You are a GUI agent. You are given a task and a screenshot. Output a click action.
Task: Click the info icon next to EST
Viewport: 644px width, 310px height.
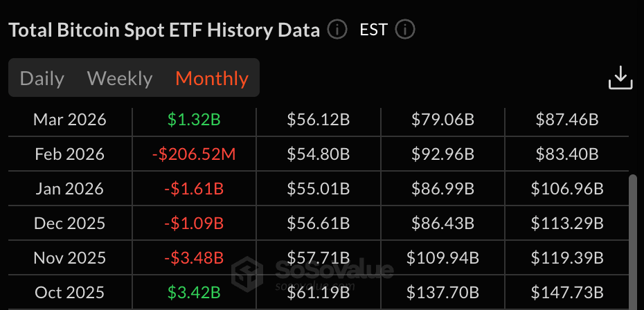coord(404,30)
